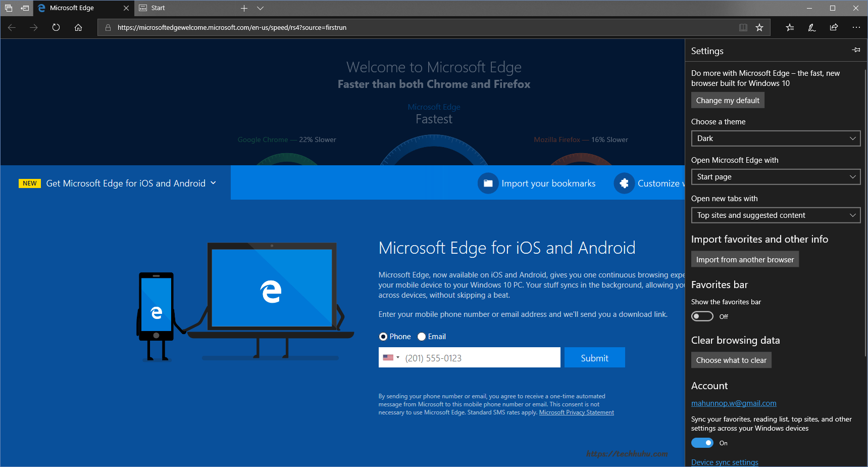Pin the Settings pane with the pin icon
This screenshot has height=467, width=868.
click(x=856, y=50)
